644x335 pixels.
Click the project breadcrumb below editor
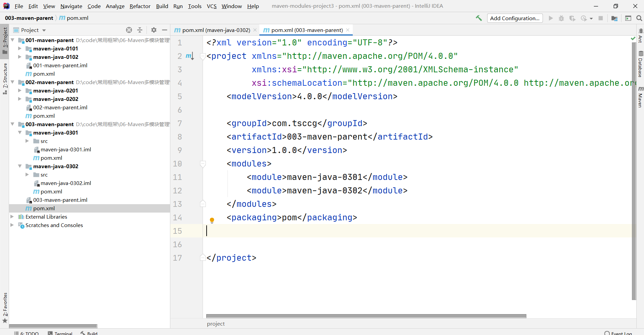[x=216, y=324]
